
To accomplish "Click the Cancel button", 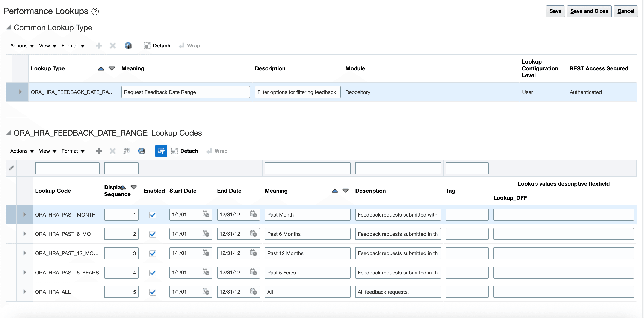I will (x=626, y=11).
